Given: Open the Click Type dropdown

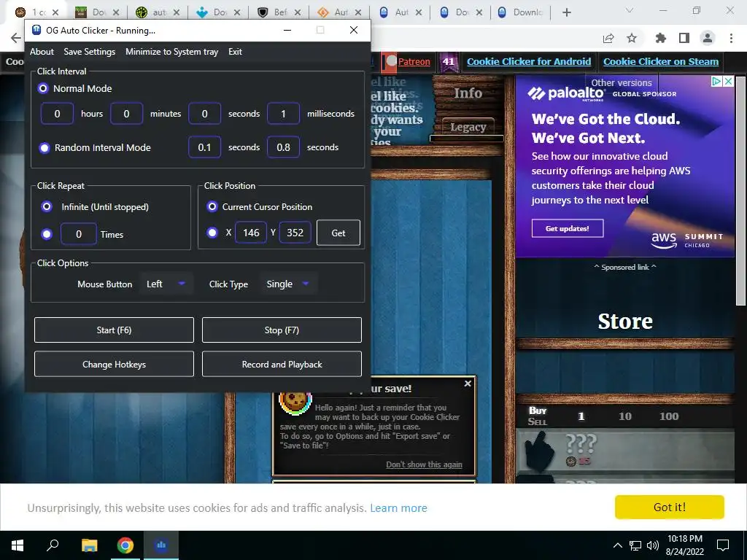Looking at the screenshot, I should (x=287, y=284).
